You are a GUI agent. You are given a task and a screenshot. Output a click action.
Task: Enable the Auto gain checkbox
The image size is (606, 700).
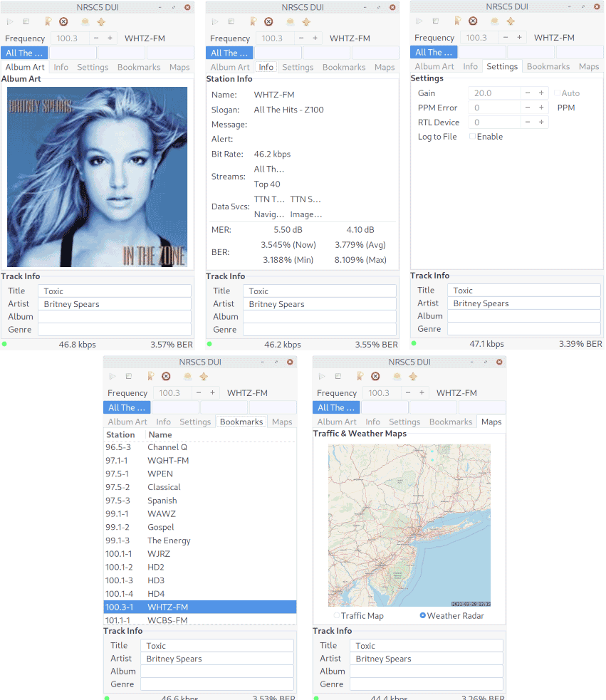point(557,93)
